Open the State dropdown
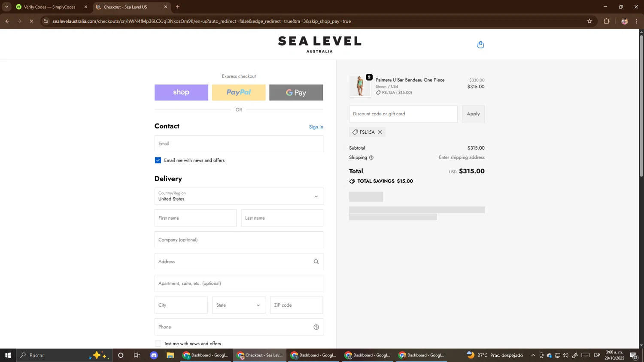The height and width of the screenshot is (362, 644). pos(239,305)
